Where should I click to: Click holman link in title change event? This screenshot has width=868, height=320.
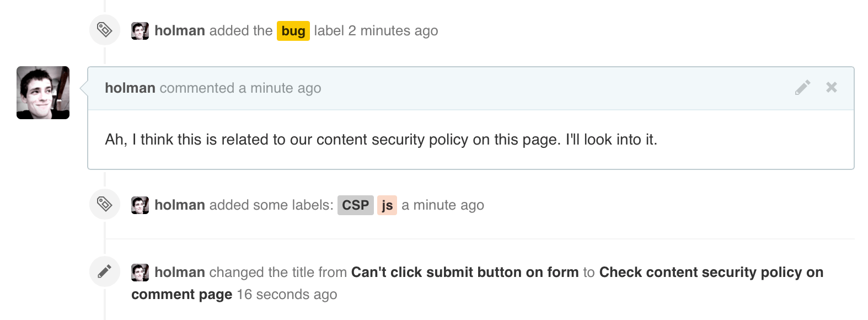pyautogui.click(x=180, y=273)
